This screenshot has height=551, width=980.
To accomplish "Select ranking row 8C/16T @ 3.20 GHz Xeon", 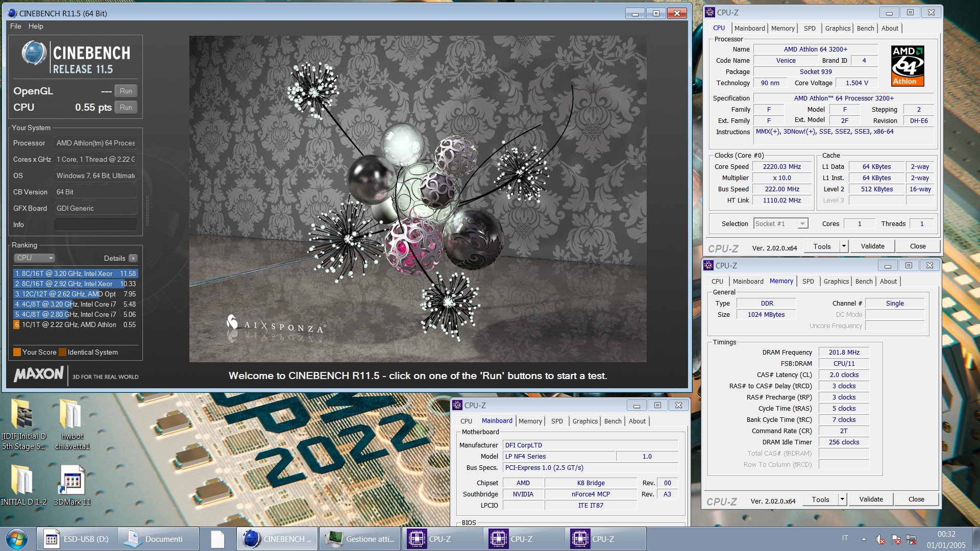I will (x=75, y=274).
